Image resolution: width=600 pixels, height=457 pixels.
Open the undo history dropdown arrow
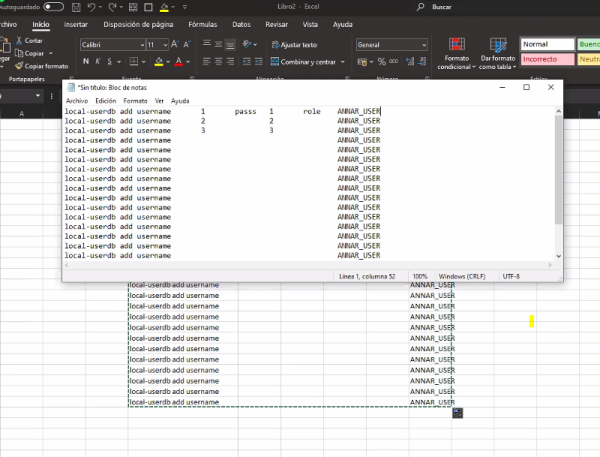click(101, 7)
